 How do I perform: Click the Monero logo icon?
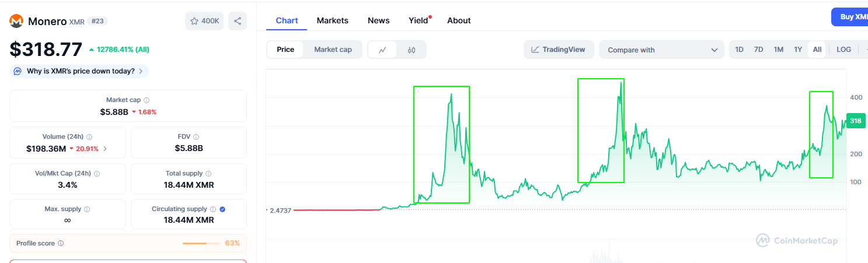click(16, 21)
